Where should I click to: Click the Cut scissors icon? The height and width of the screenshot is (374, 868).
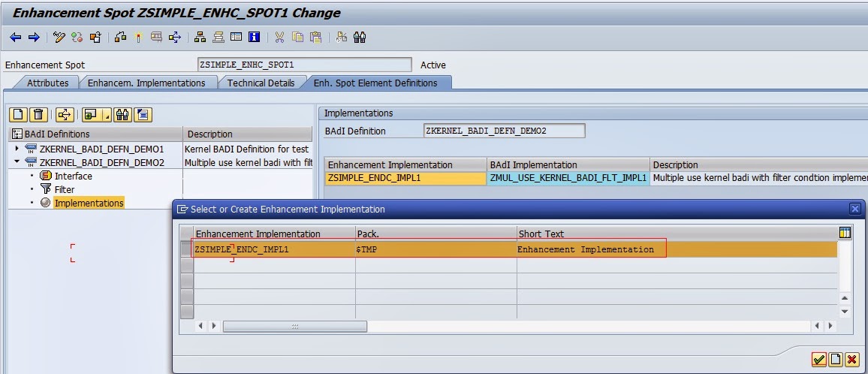point(279,37)
